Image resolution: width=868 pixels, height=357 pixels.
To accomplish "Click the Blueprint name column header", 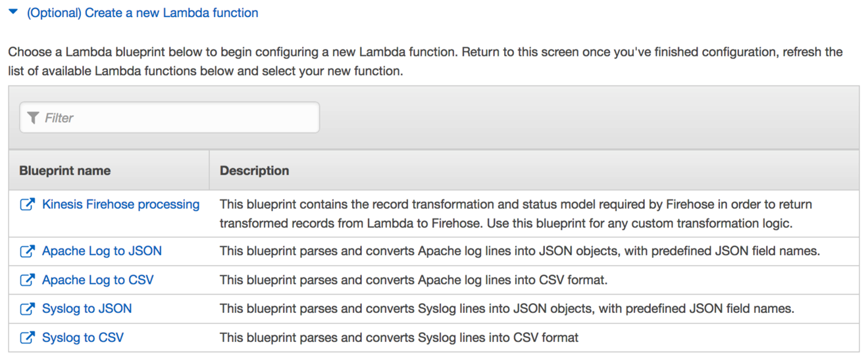I will click(x=65, y=171).
